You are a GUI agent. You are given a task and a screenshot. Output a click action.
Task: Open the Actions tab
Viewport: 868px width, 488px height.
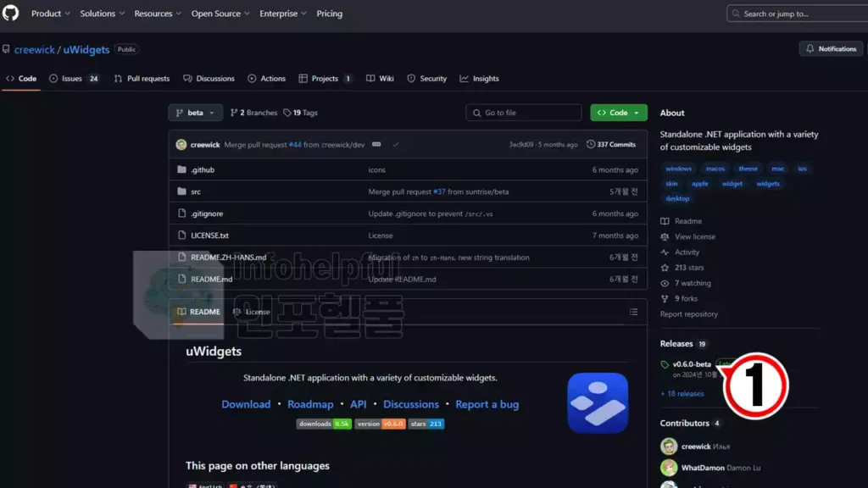click(x=267, y=79)
